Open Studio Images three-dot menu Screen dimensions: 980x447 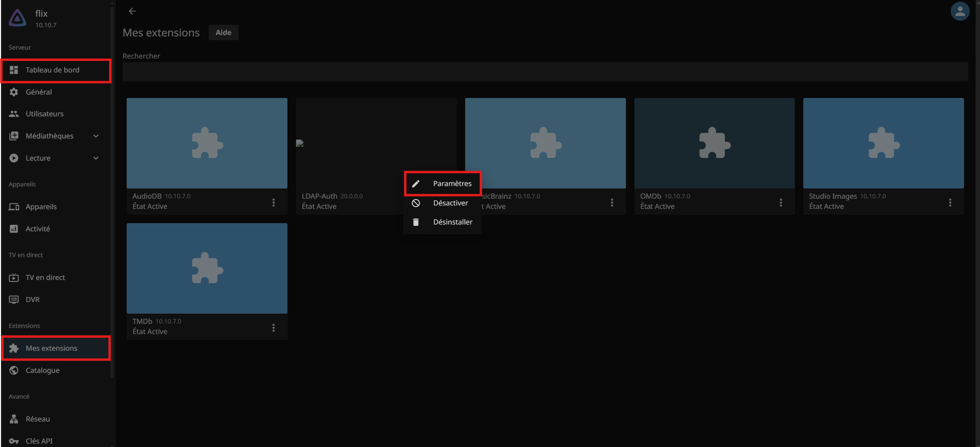[950, 203]
